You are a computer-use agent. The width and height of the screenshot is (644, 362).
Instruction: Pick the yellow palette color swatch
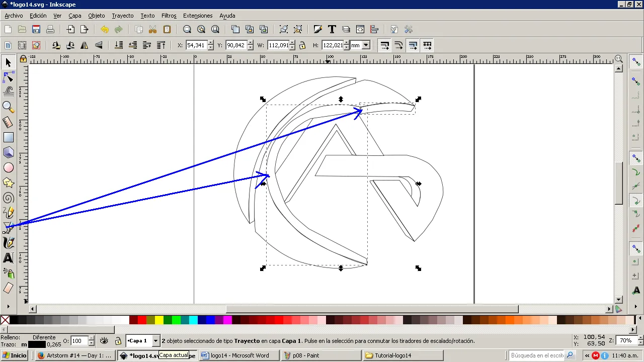(159, 320)
